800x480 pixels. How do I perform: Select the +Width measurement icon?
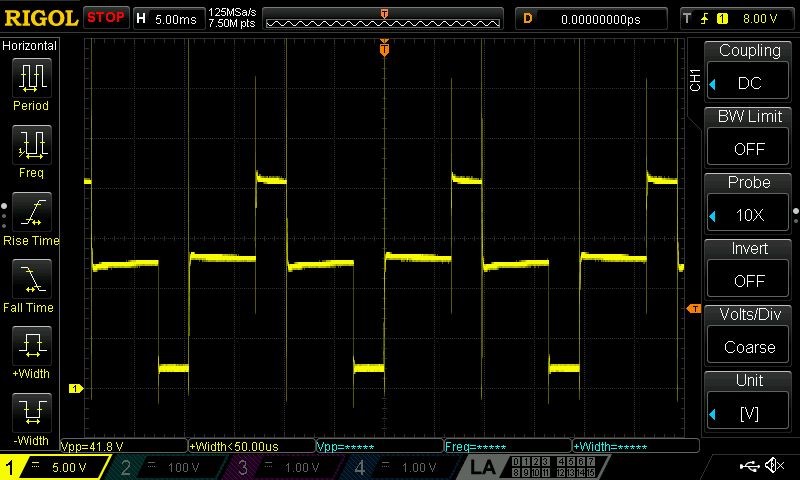tap(32, 345)
